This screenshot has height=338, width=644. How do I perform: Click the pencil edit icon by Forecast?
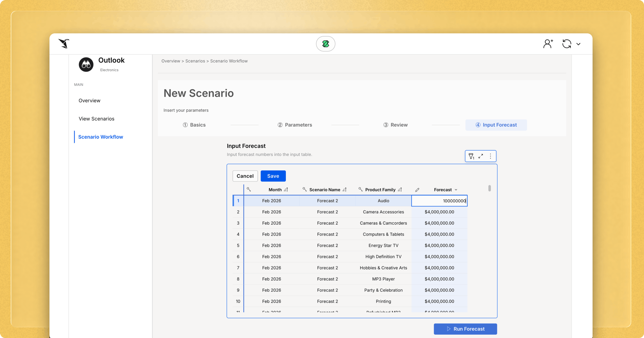point(417,190)
